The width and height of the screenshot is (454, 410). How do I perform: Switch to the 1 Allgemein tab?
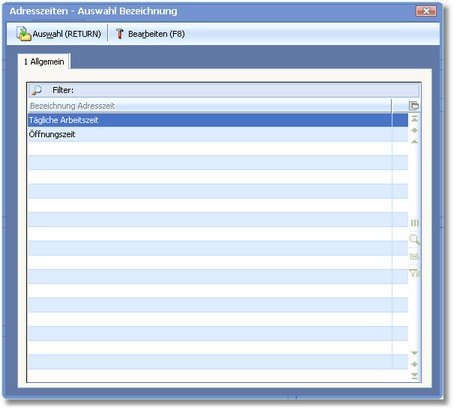coord(44,62)
